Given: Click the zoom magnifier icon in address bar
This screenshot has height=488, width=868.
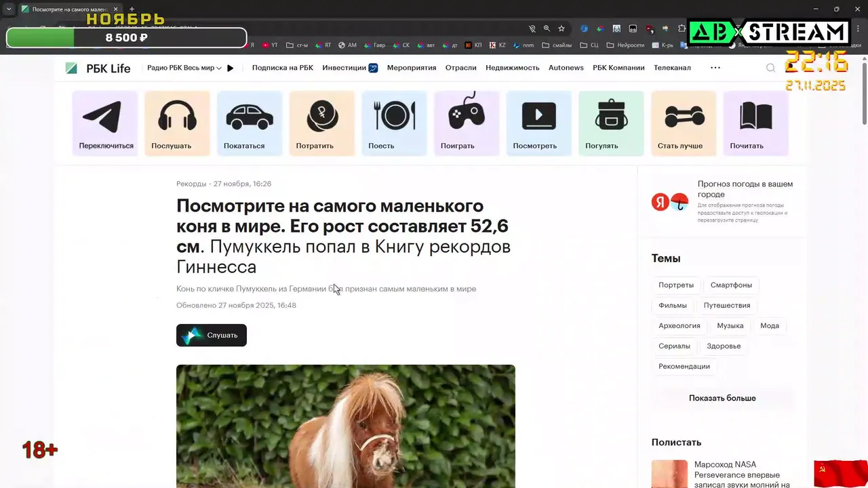Looking at the screenshot, I should point(547,29).
